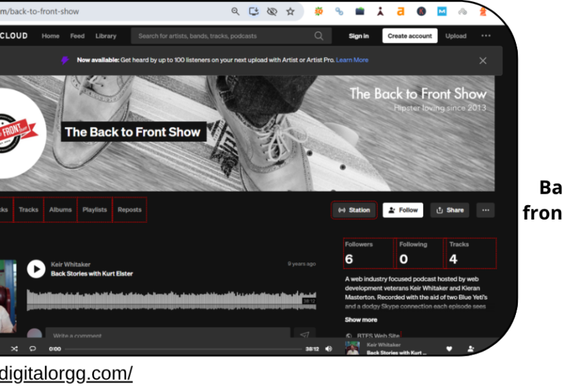The height and width of the screenshot is (392, 563).
Task: Open the orange coupon browser extension
Action: point(319,12)
